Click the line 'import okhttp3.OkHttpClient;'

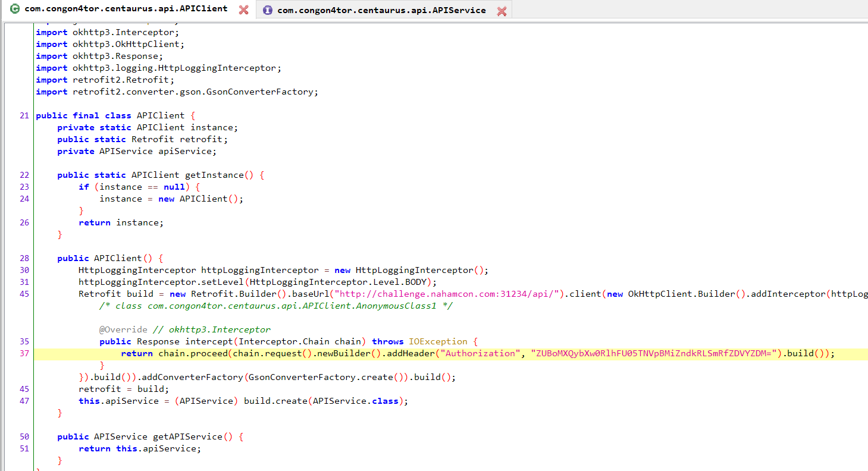pyautogui.click(x=110, y=44)
